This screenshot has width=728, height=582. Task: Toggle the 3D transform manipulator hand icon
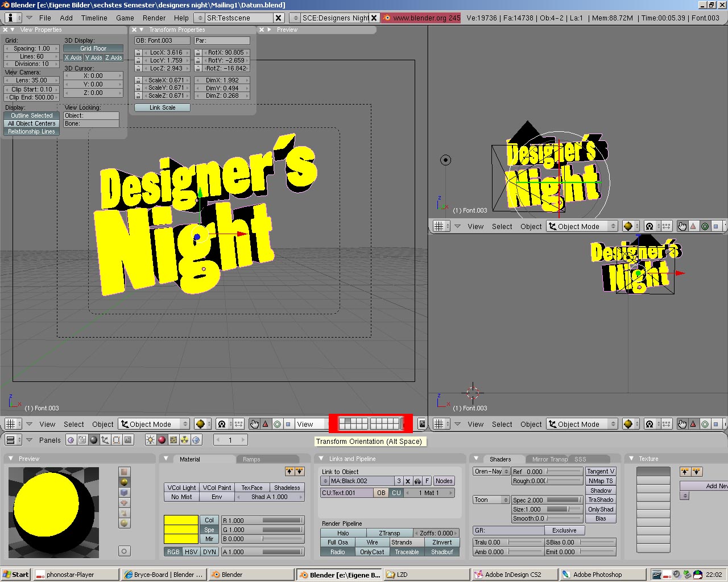[x=254, y=424]
